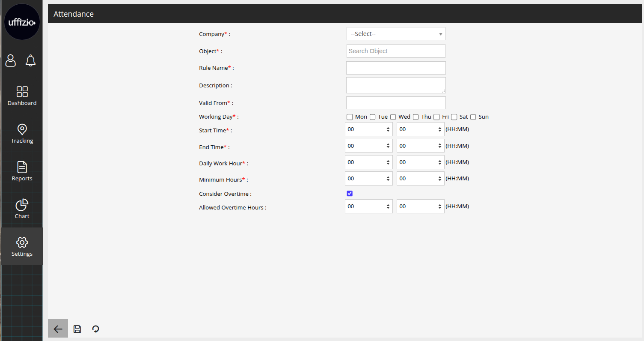Tick the Sun working day checkbox
The image size is (644, 341).
click(473, 117)
